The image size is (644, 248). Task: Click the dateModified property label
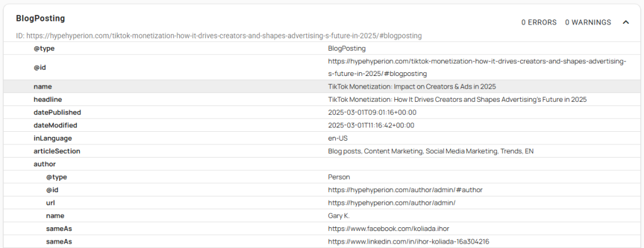55,125
